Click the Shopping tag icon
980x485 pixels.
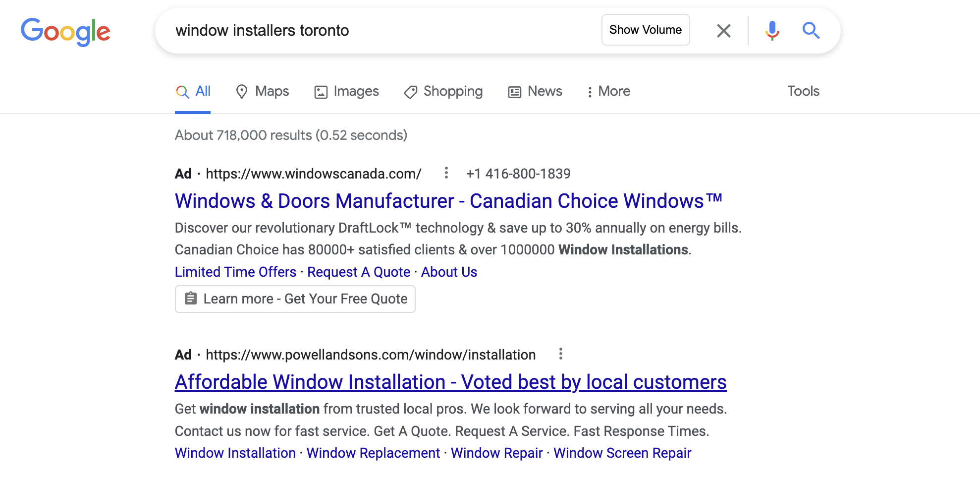[x=410, y=91]
